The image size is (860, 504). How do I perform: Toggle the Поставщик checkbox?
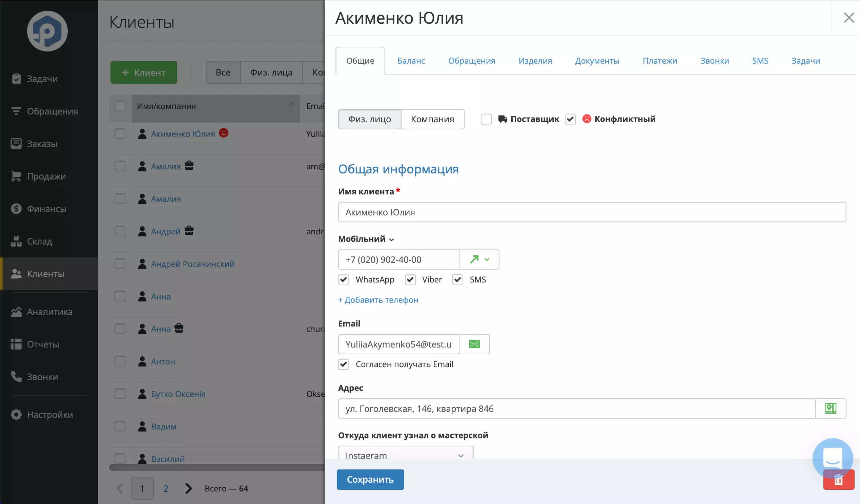click(x=486, y=119)
